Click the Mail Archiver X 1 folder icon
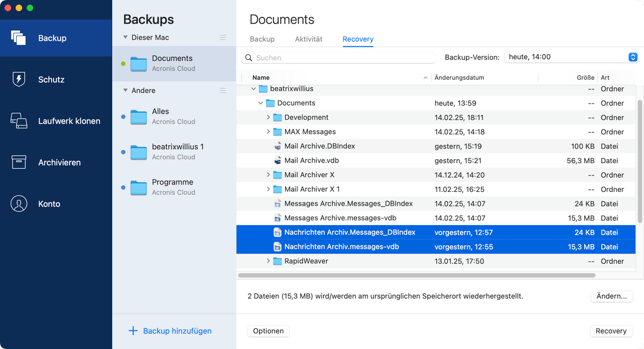644x349 pixels. coord(278,190)
